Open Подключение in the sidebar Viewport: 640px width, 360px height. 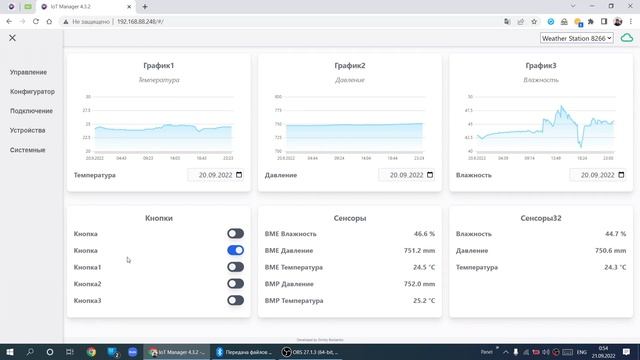click(31, 111)
